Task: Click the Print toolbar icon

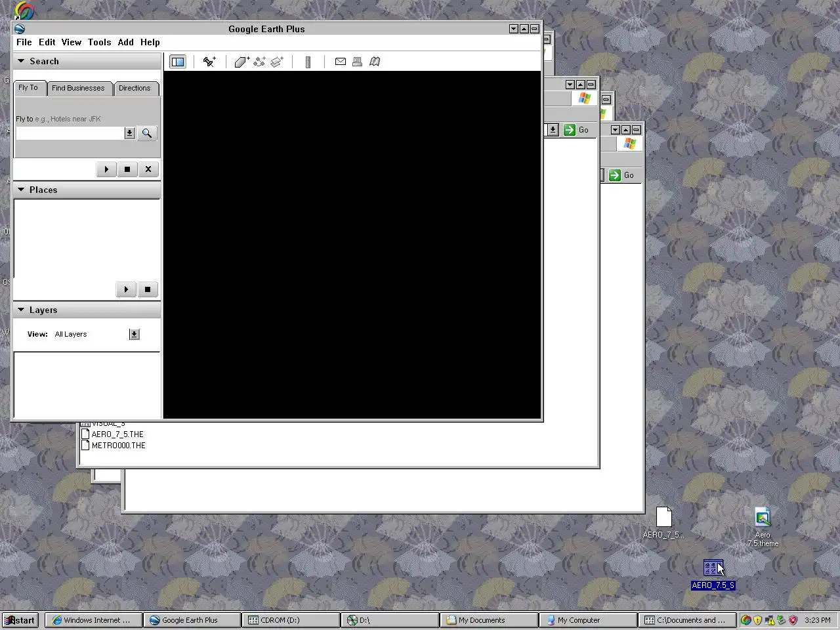Action: pyautogui.click(x=357, y=62)
